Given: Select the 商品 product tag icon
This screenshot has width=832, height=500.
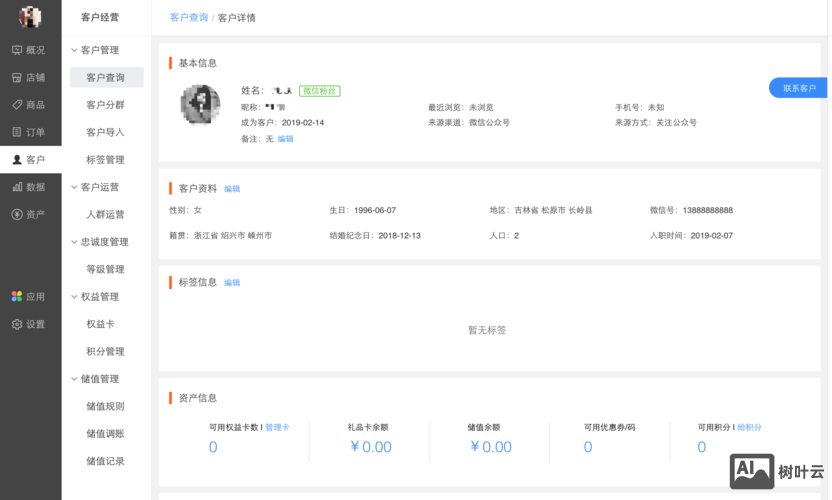Looking at the screenshot, I should (17, 105).
